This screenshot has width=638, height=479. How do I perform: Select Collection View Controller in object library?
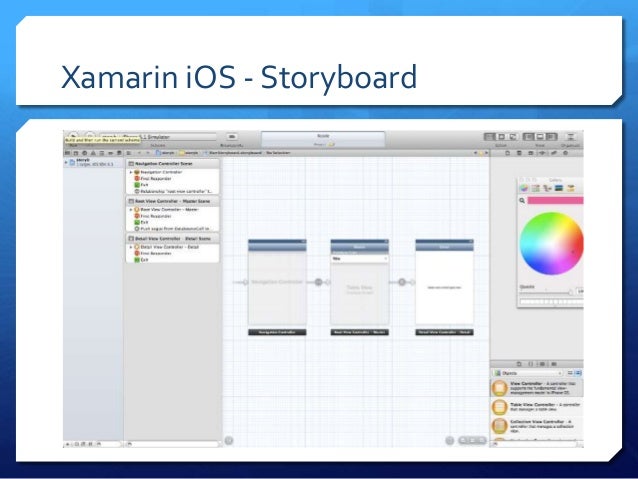point(537,426)
